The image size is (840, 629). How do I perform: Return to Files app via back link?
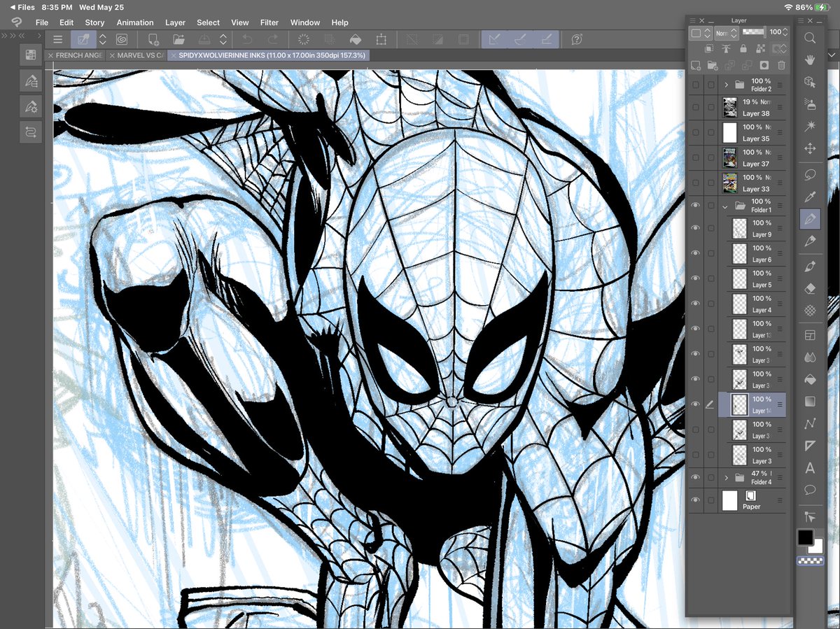pos(22,7)
